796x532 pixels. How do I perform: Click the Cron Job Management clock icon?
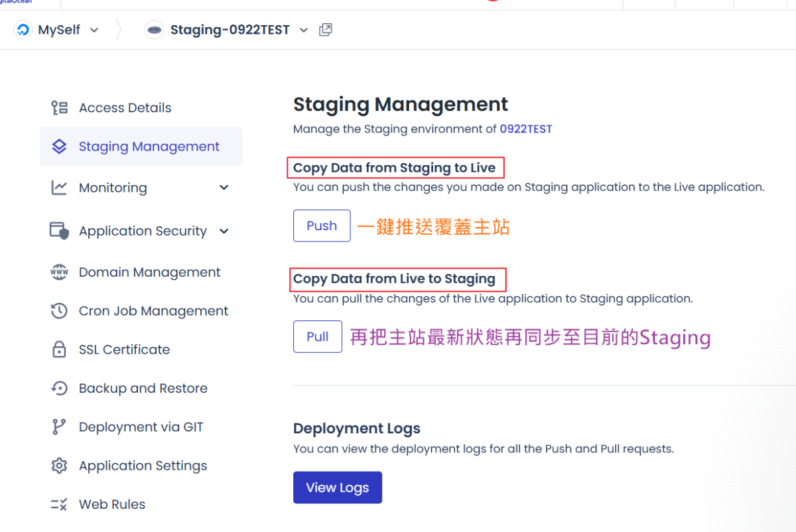click(x=59, y=310)
